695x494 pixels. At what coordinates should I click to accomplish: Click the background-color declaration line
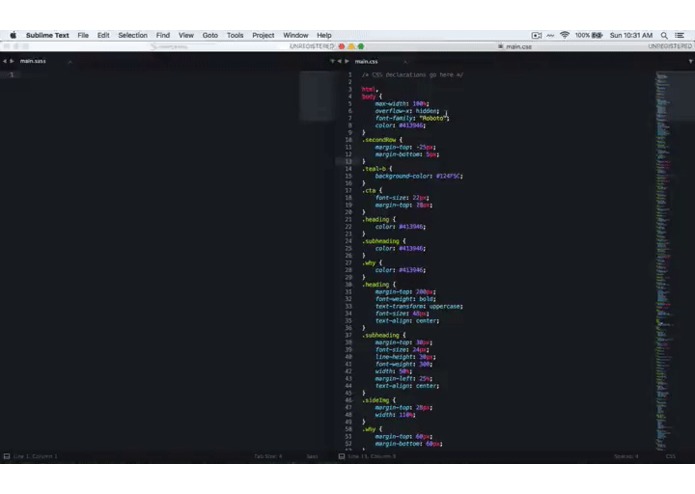click(x=418, y=176)
